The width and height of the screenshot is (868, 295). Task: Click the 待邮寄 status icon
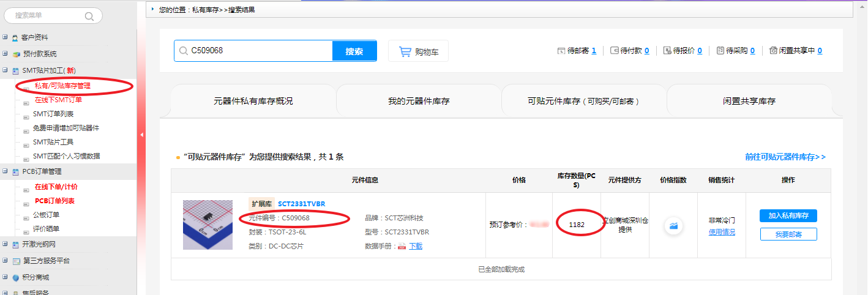click(x=561, y=51)
